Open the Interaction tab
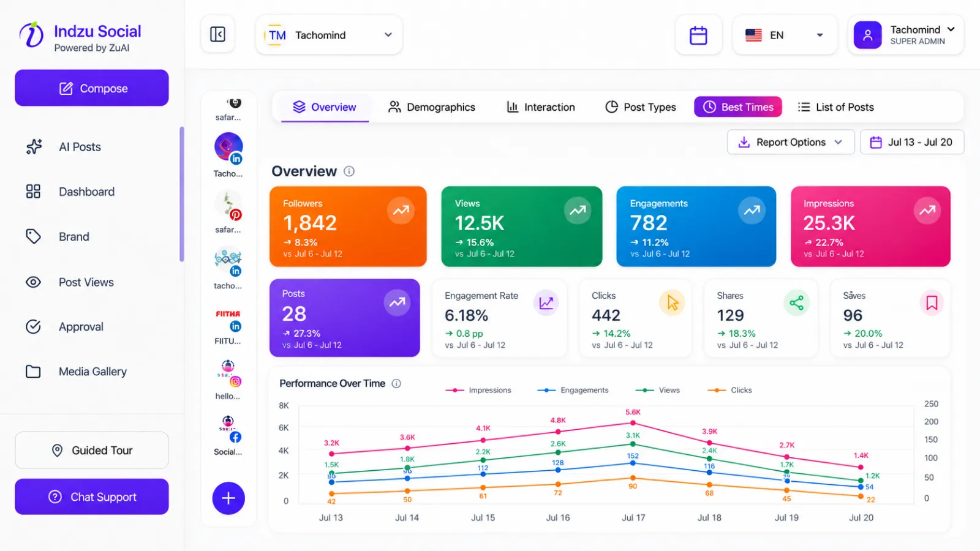This screenshot has height=551, width=980. (x=541, y=107)
